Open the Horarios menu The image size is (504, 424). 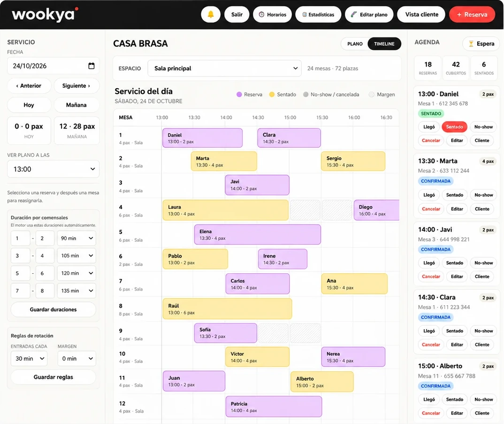tap(272, 15)
